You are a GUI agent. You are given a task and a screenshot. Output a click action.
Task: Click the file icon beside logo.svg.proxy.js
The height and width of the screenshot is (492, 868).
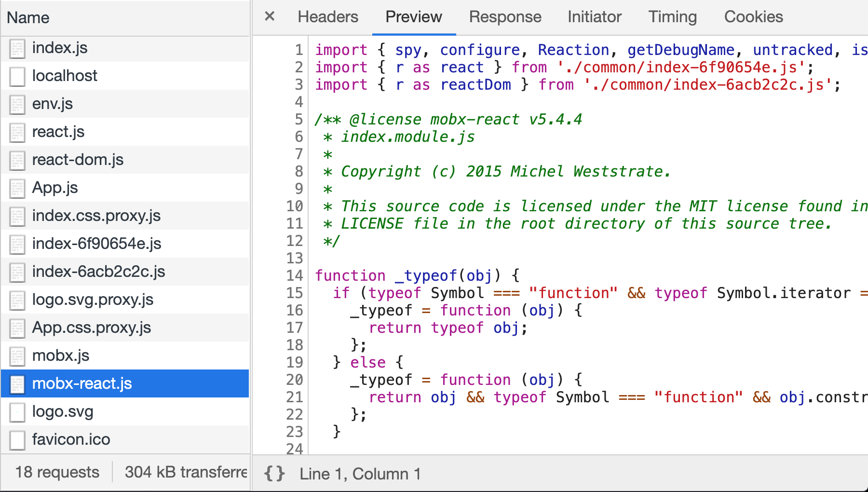click(x=17, y=301)
